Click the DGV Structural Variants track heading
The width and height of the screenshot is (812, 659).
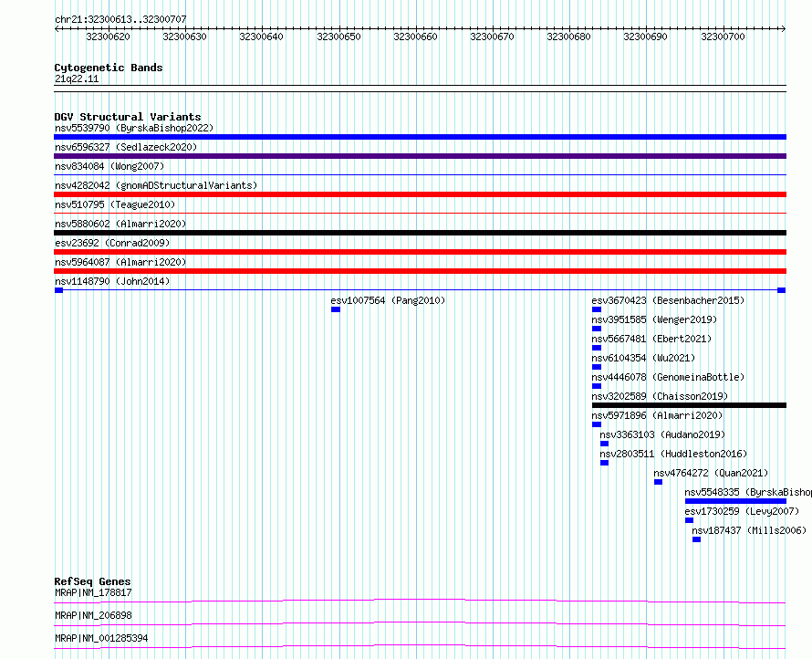point(128,117)
